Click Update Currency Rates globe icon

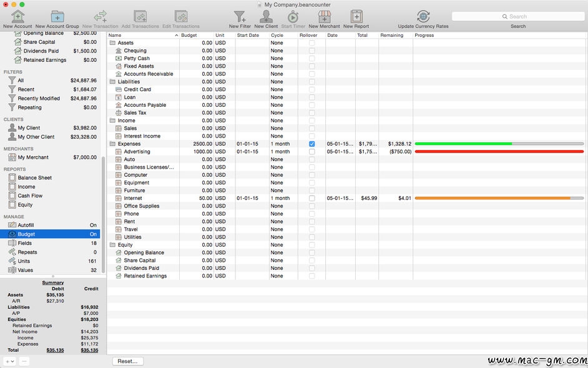(x=423, y=17)
